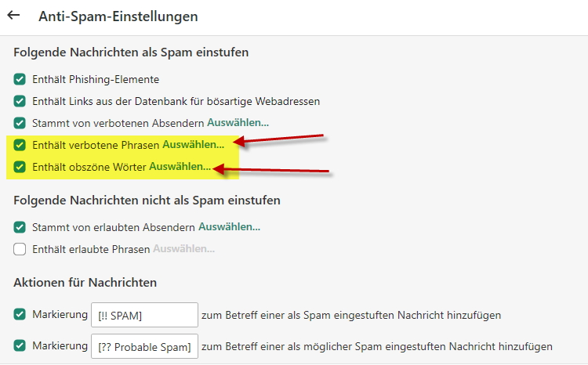Screen dimensions: 588x365
Task: Toggle malicious web address links checkbox
Action: 20,101
